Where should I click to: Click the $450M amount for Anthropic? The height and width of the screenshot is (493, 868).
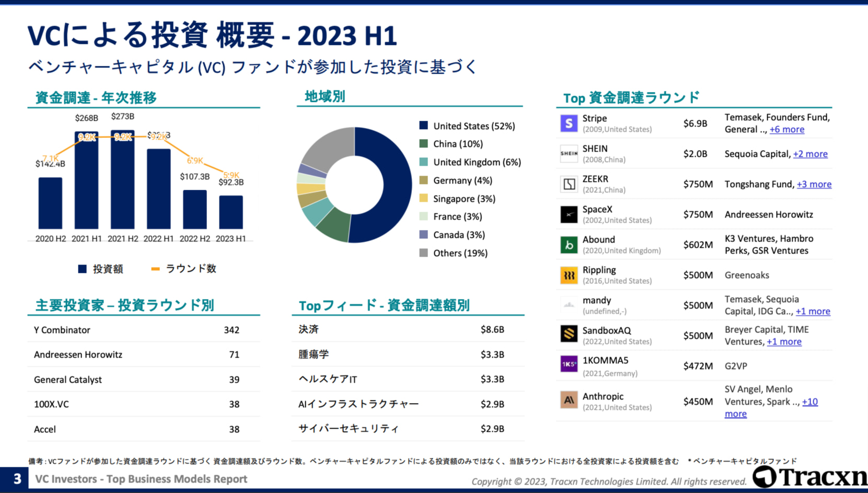pyautogui.click(x=698, y=402)
